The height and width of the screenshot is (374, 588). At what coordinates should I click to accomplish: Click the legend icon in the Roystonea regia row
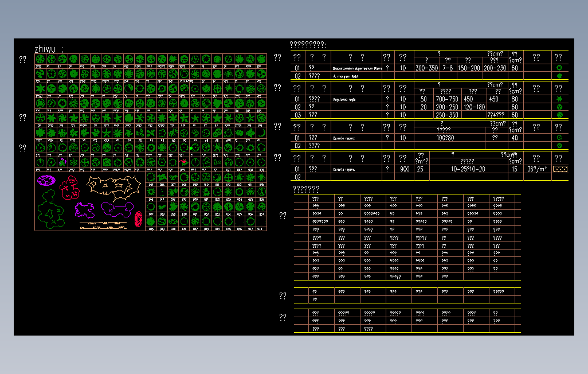559,99
